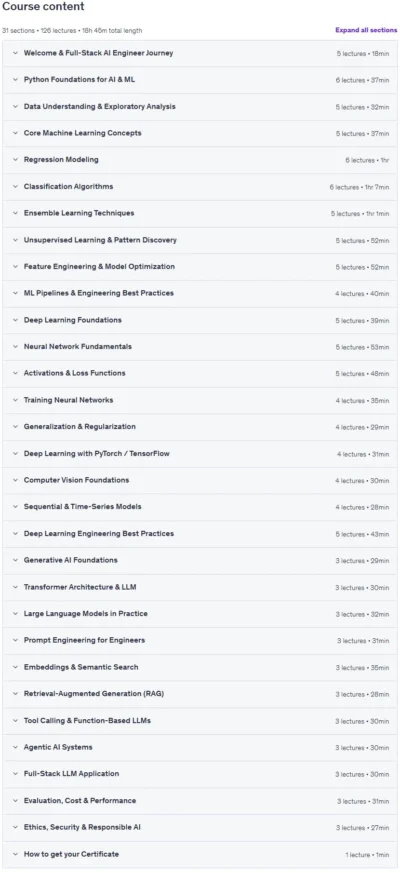
Task: Open Transformer Architecture & LLM heading
Action: pyautogui.click(x=80, y=587)
